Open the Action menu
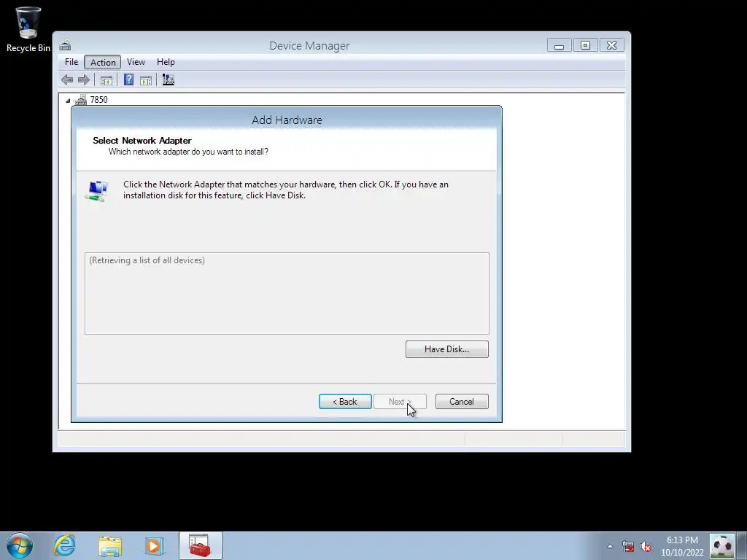 point(103,63)
